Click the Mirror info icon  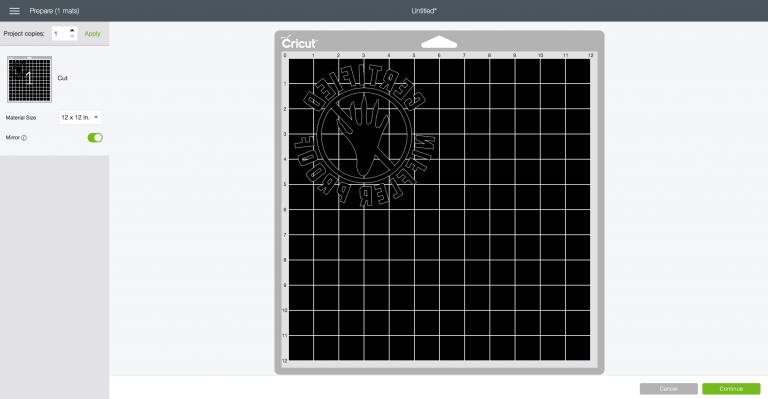pyautogui.click(x=24, y=138)
